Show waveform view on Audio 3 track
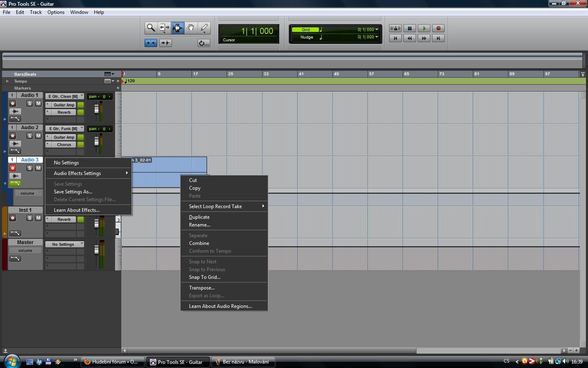Screen dimensions: 588x368 coord(15,176)
